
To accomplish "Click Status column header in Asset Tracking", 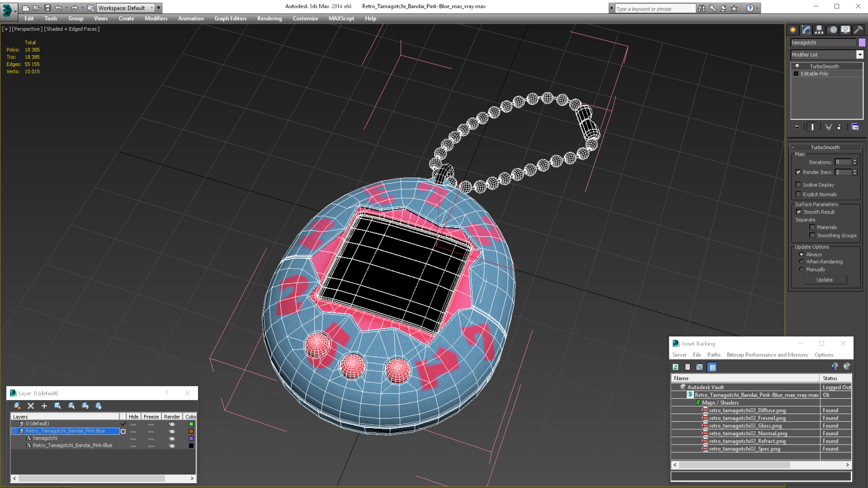I will [836, 378].
